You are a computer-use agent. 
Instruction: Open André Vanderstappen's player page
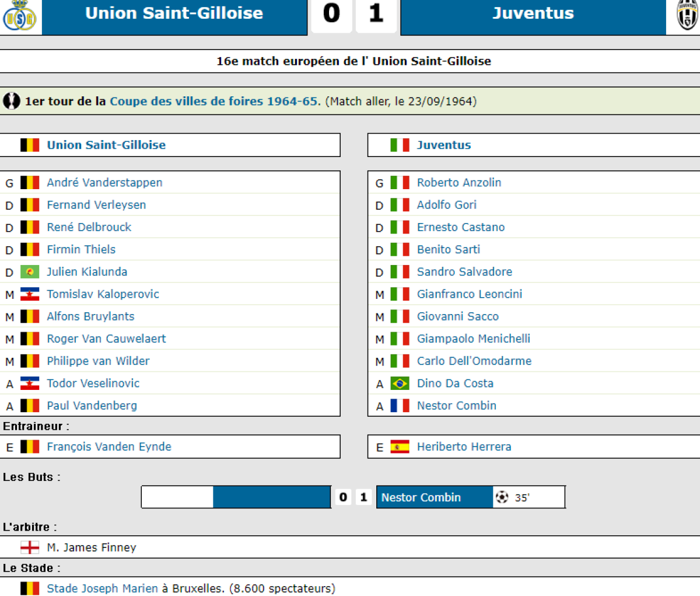pos(104,183)
